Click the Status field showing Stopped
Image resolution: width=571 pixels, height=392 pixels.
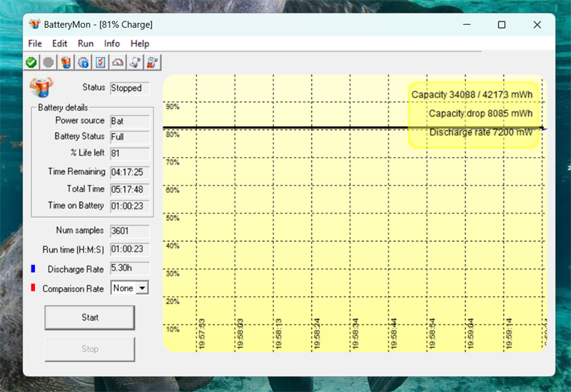point(130,88)
